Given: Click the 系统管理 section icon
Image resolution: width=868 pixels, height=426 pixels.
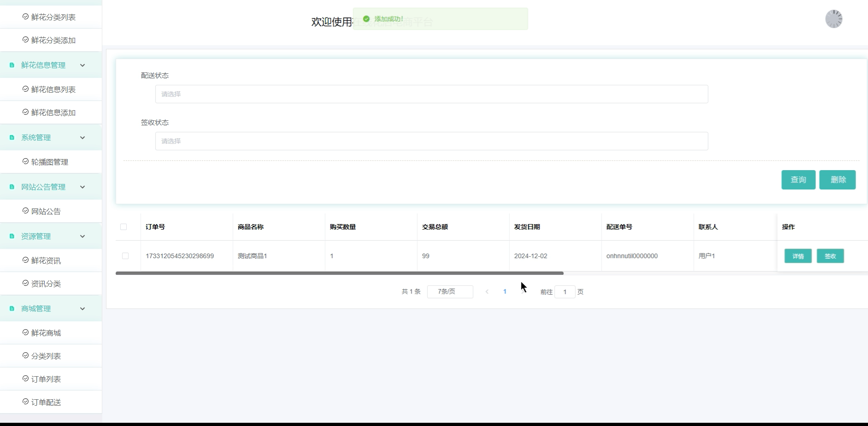Looking at the screenshot, I should tap(12, 137).
